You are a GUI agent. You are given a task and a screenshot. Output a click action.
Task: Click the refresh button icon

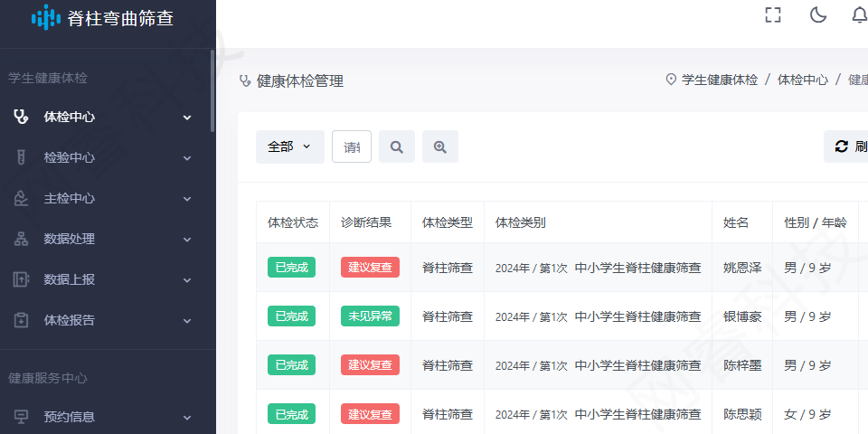(842, 146)
